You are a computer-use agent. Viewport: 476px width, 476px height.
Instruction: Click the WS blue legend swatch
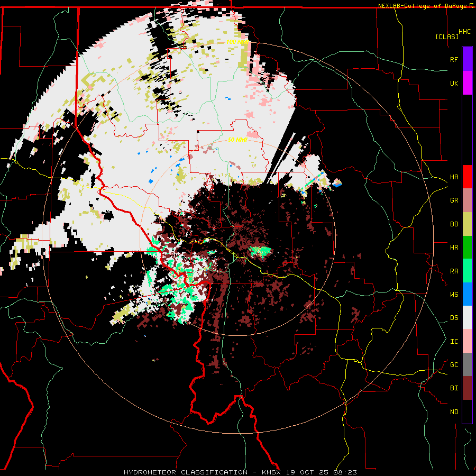[x=467, y=294]
